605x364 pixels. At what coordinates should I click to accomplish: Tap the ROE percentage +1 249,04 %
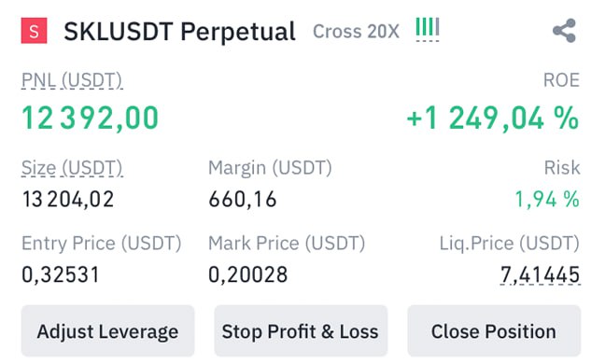click(x=493, y=118)
